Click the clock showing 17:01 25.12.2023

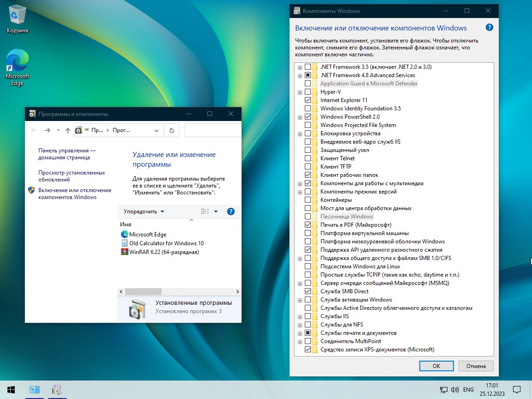pos(492,389)
